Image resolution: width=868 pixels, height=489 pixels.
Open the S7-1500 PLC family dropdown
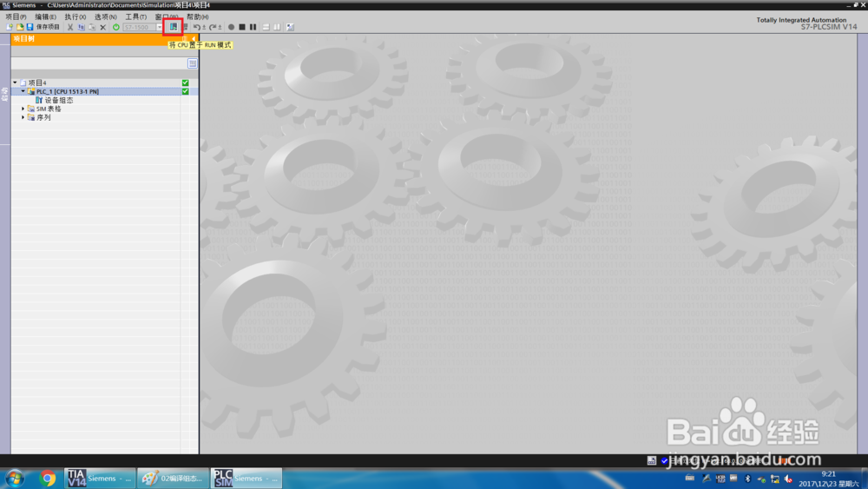coord(160,27)
